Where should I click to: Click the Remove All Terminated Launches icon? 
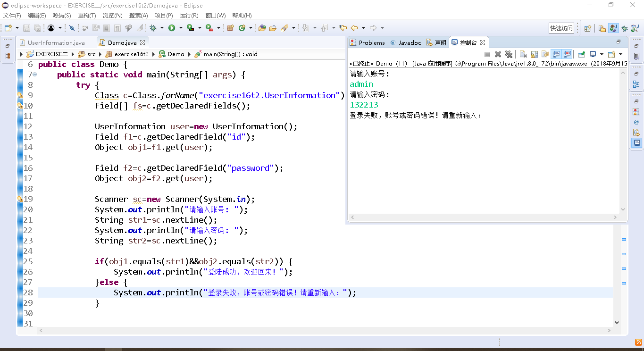[x=509, y=54]
